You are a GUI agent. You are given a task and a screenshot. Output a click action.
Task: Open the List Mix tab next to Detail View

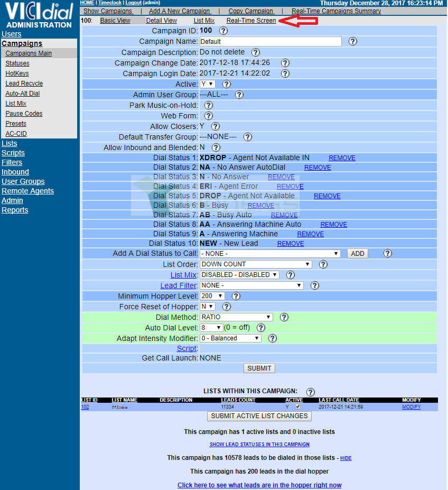pyautogui.click(x=204, y=21)
